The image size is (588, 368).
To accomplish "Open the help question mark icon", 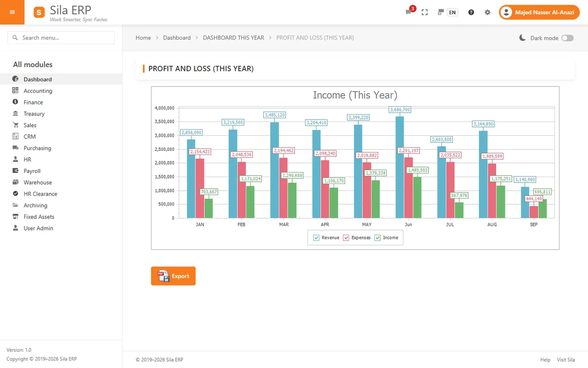I will tap(471, 12).
